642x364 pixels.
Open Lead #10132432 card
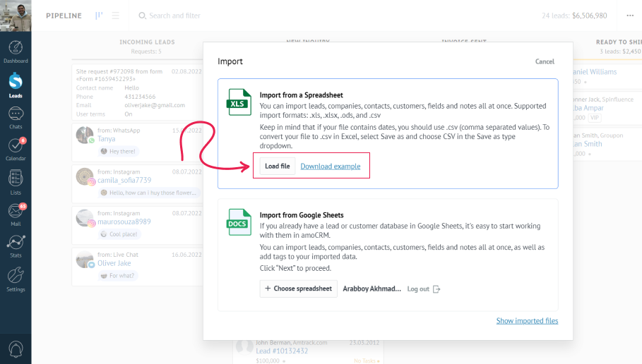pos(282,351)
